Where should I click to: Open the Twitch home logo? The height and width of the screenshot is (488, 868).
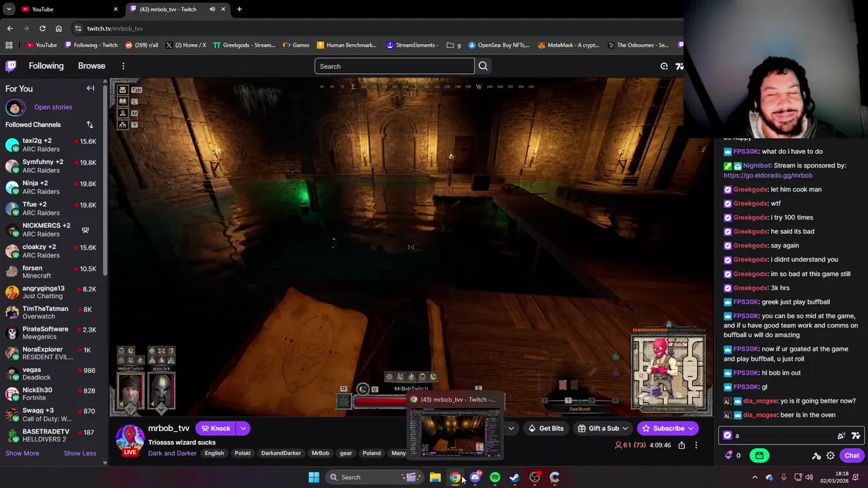(11, 66)
